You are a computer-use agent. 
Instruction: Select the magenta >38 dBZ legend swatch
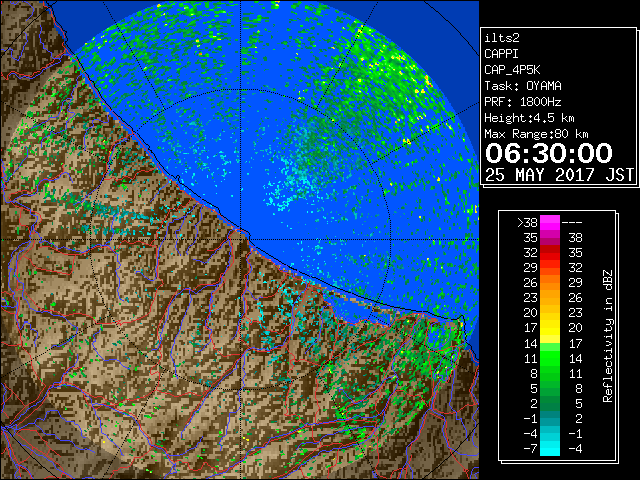click(550, 223)
